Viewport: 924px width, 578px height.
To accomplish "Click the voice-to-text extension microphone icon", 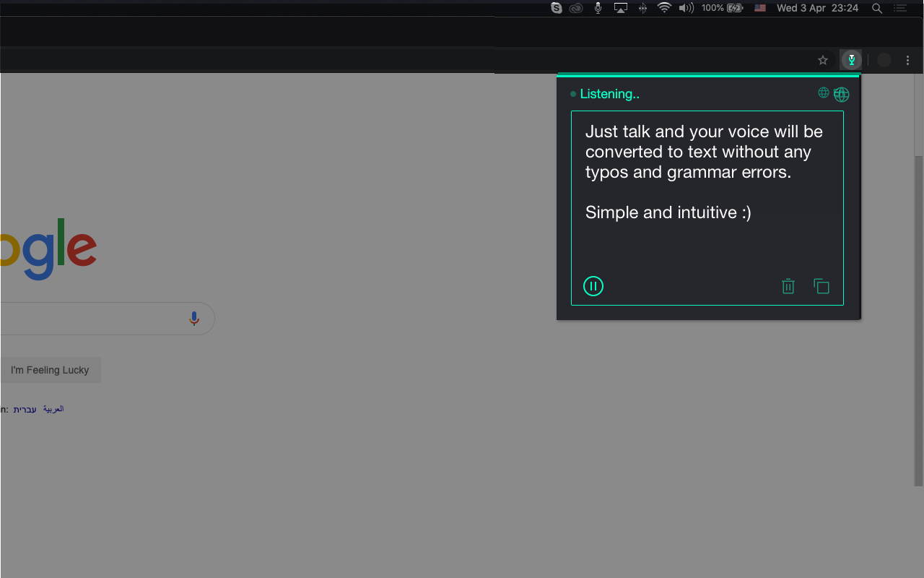I will tap(852, 60).
